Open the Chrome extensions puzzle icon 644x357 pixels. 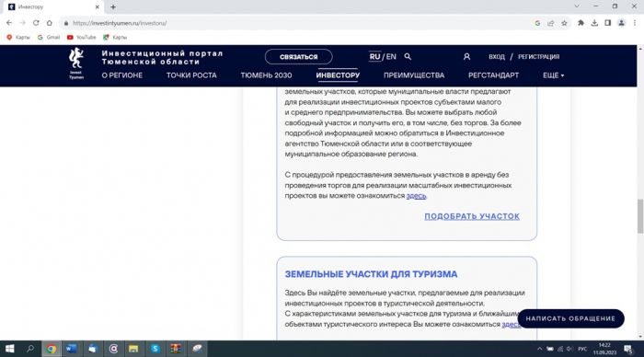pyautogui.click(x=581, y=23)
